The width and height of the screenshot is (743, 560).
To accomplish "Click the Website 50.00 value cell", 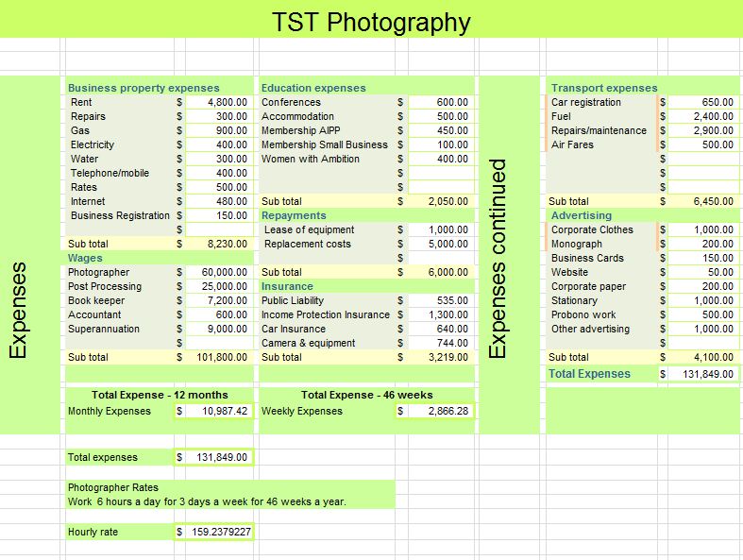I will 703,273.
